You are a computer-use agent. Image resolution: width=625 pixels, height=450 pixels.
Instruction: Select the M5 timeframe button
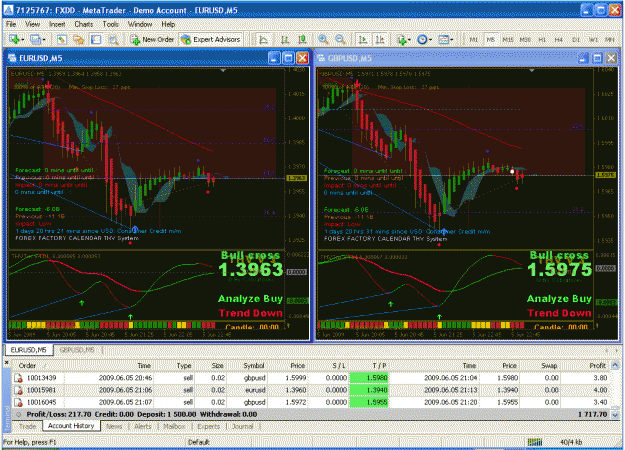pyautogui.click(x=490, y=40)
